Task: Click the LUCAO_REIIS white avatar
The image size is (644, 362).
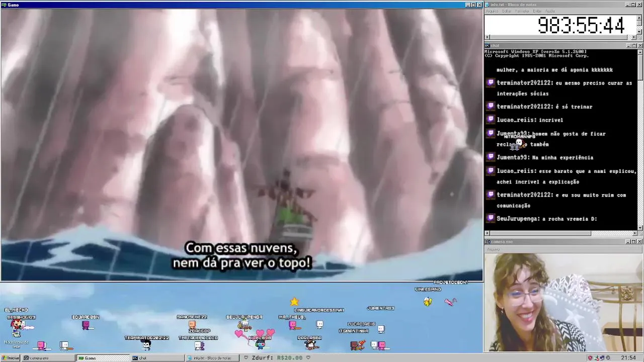Action: click(x=381, y=329)
